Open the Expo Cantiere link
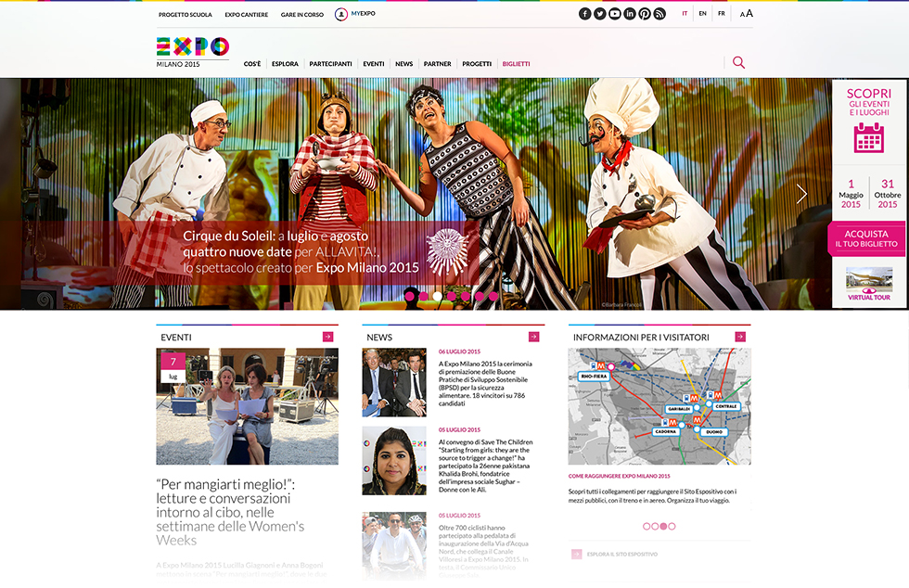This screenshot has height=588, width=909. click(247, 15)
